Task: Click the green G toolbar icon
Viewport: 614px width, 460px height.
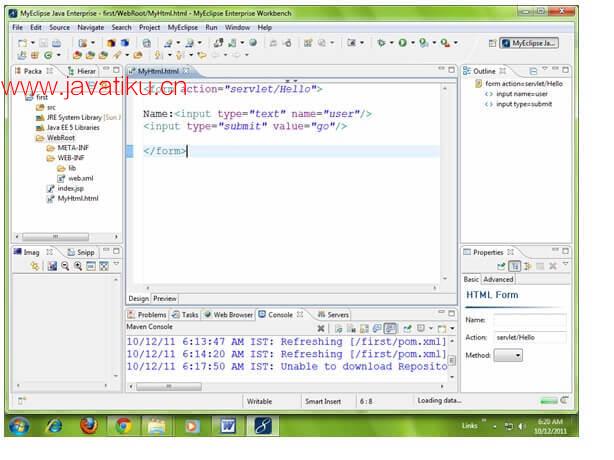Action: point(48,55)
